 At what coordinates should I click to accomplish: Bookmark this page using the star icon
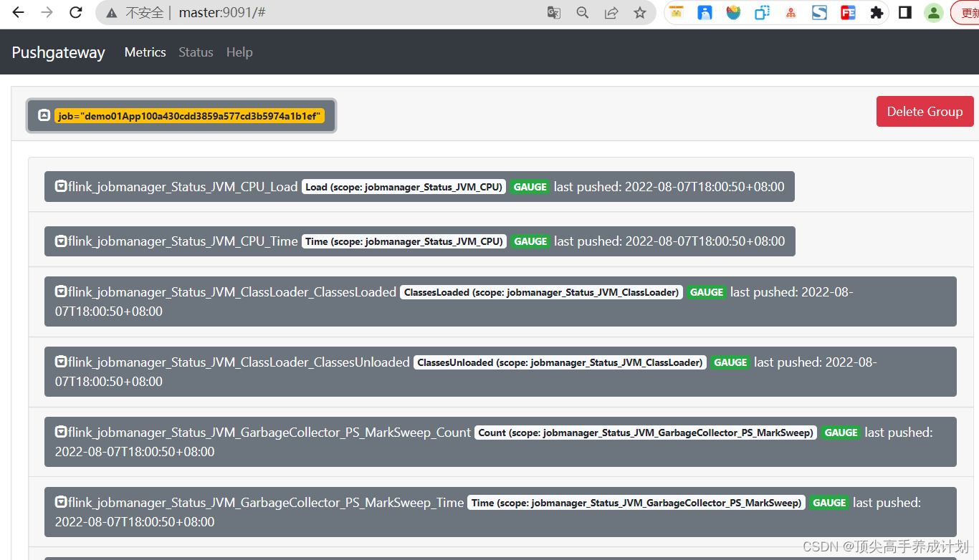coord(639,12)
